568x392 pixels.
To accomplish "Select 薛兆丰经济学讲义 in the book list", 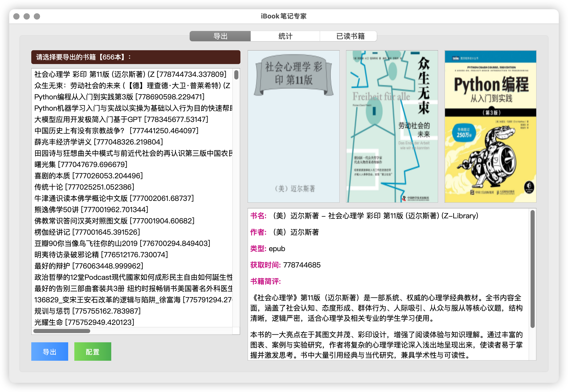I will (98, 142).
